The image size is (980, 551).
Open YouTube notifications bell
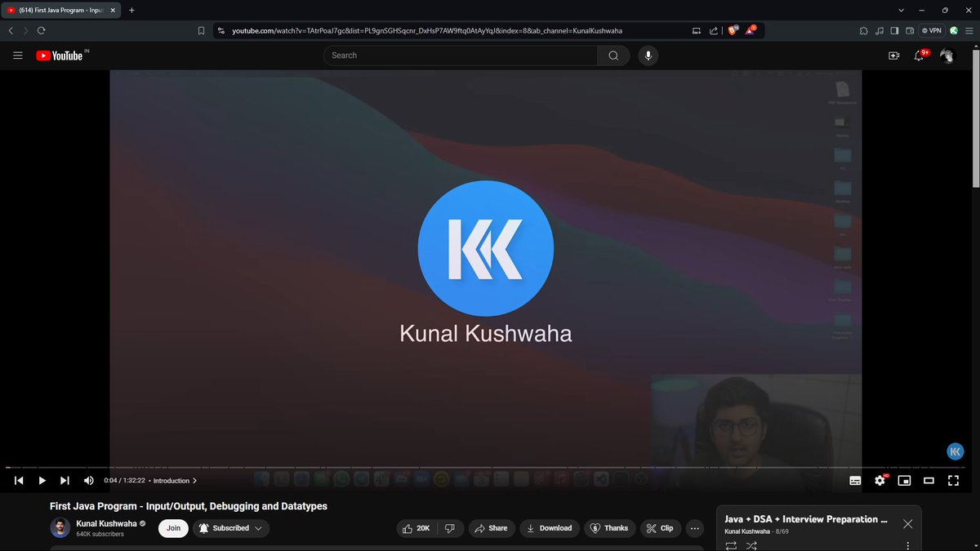(x=920, y=56)
